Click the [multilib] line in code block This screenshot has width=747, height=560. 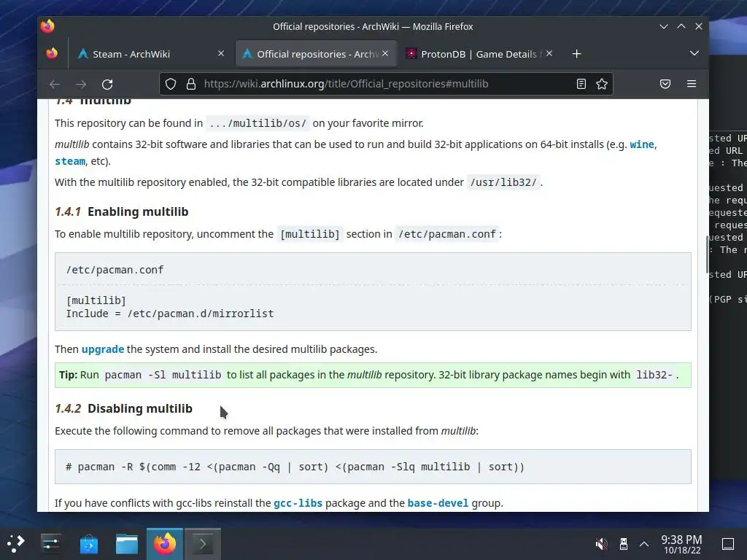pyautogui.click(x=96, y=300)
